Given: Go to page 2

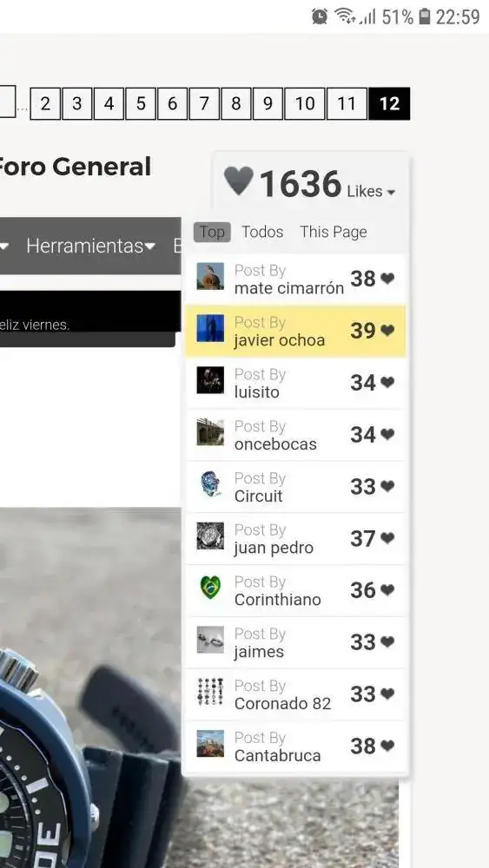Looking at the screenshot, I should click(x=45, y=103).
